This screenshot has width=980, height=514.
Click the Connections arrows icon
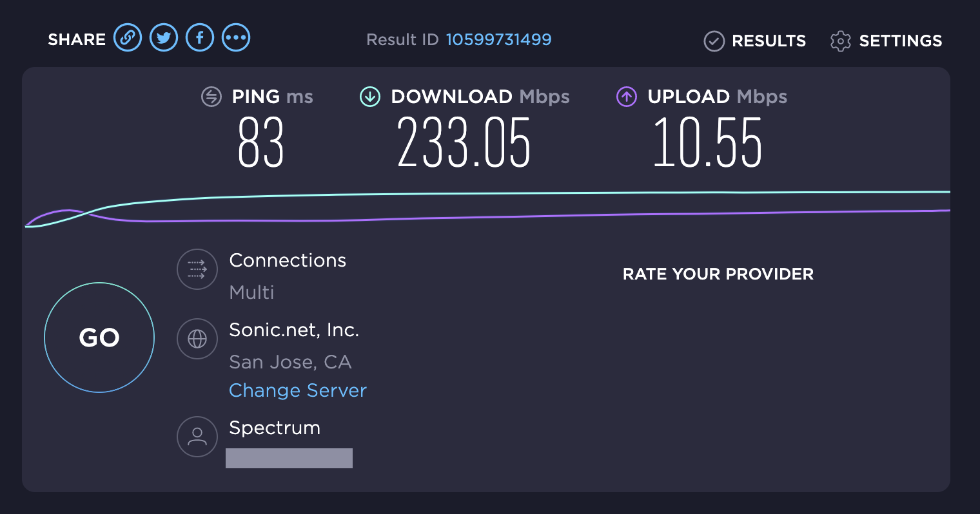(x=197, y=269)
